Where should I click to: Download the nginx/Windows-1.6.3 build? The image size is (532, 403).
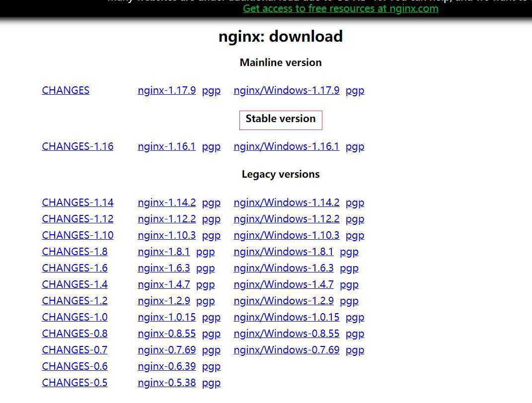point(284,268)
